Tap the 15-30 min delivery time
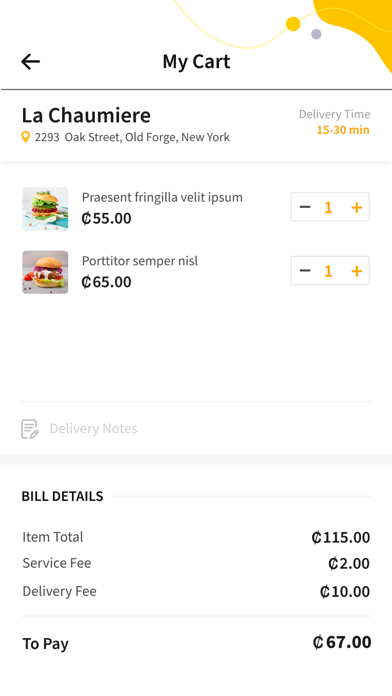392x696 pixels. (x=343, y=130)
